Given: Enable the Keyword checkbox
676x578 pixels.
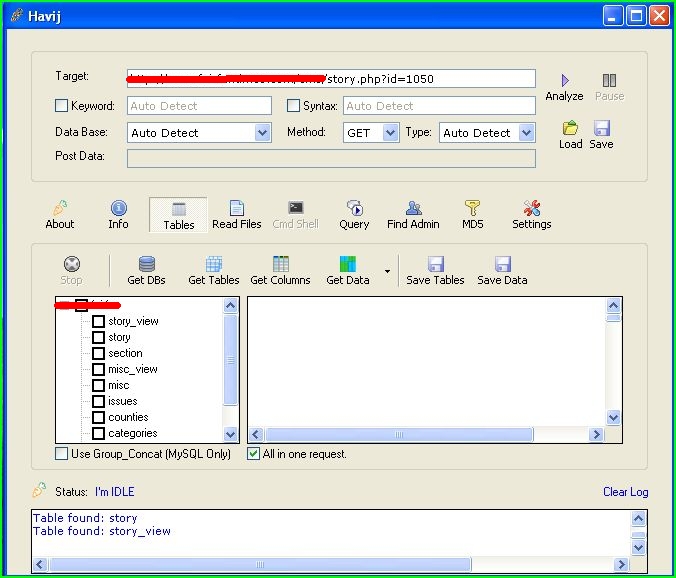Looking at the screenshot, I should 61,105.
